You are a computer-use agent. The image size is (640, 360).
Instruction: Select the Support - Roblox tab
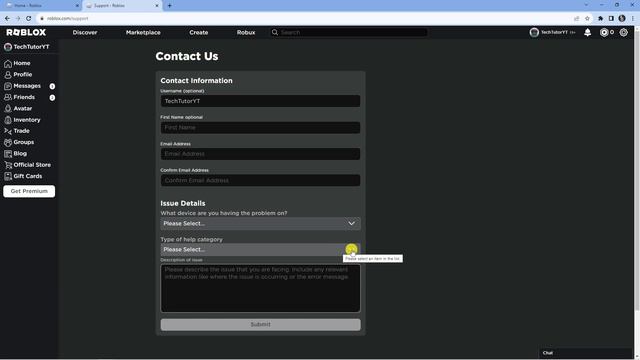click(122, 6)
